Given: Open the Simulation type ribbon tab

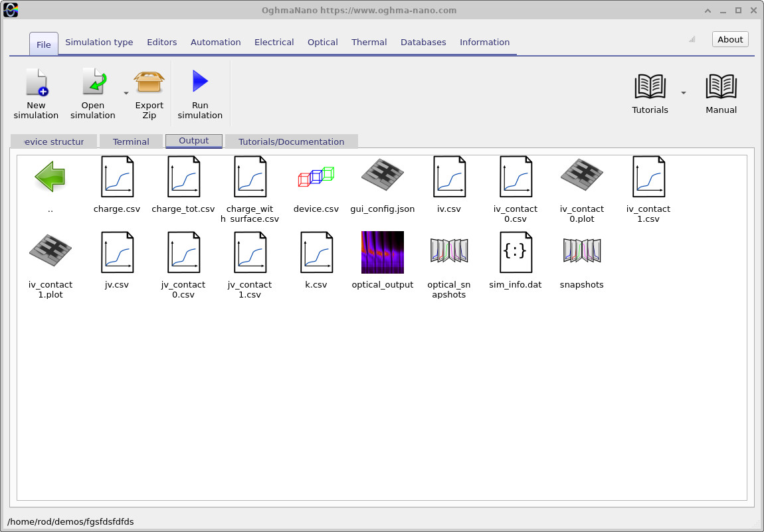Looking at the screenshot, I should 99,43.
